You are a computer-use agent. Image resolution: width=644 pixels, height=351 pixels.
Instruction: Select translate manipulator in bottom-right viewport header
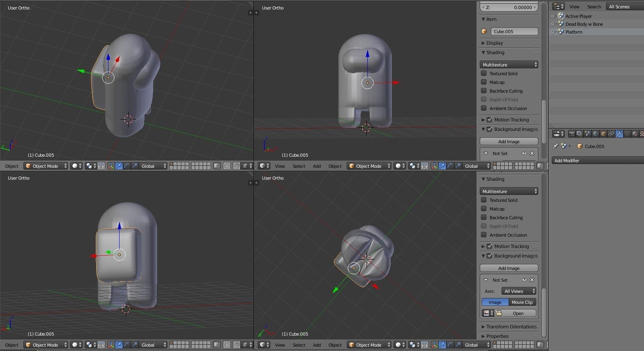tap(442, 345)
